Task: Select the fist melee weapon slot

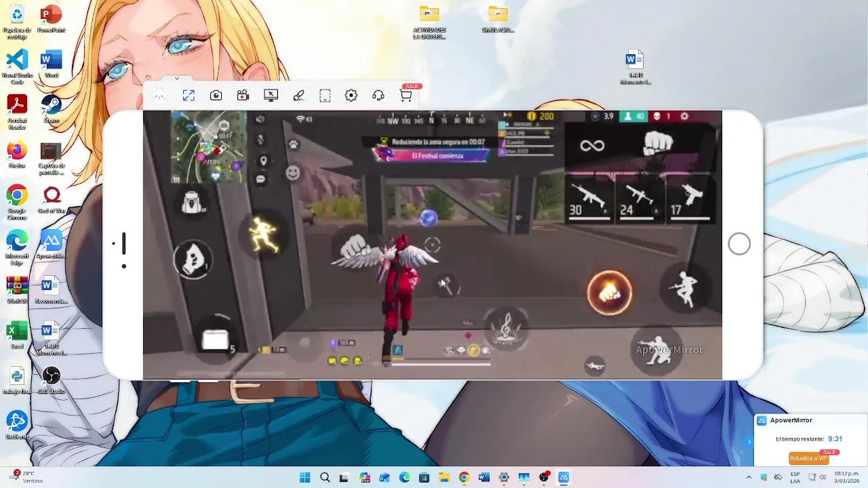Action: (x=658, y=144)
